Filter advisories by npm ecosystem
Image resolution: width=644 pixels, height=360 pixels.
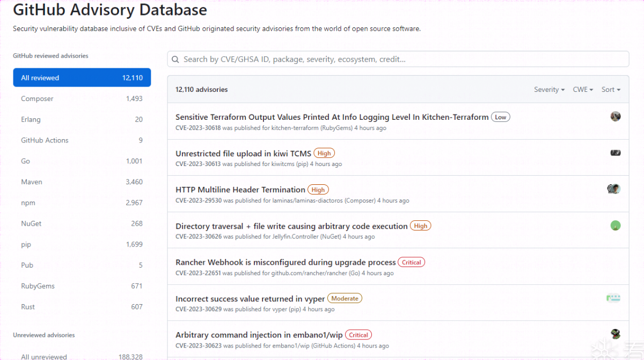(82, 203)
